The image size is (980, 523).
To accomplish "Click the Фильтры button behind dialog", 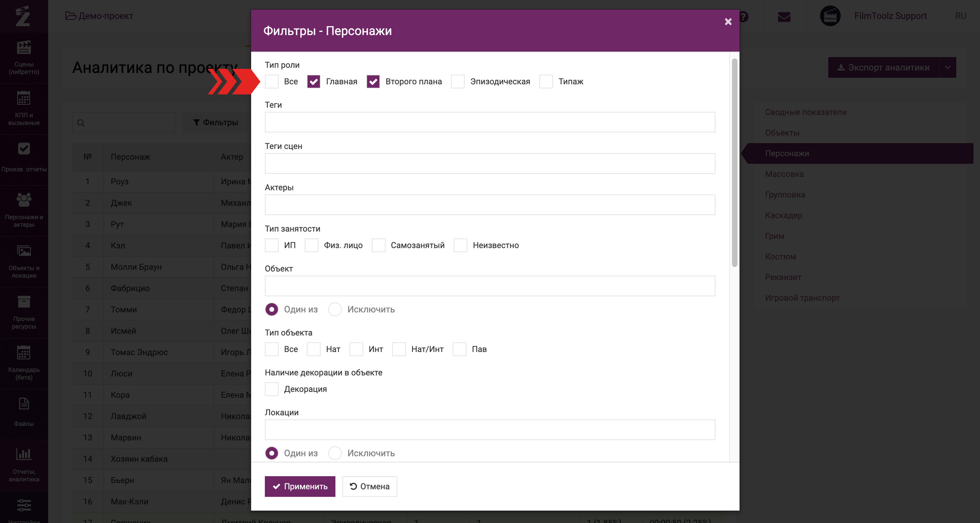I will point(216,122).
